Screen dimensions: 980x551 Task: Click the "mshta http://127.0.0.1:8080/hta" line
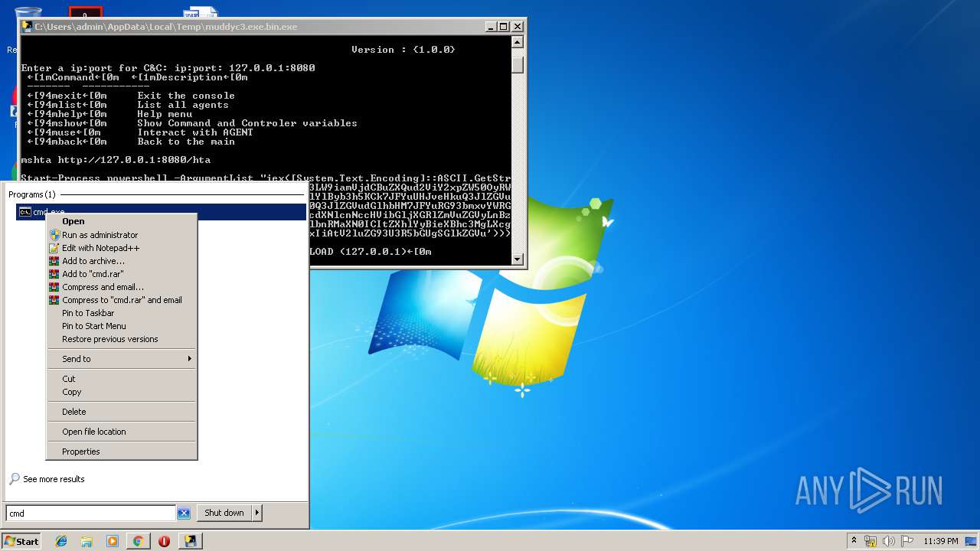[116, 160]
